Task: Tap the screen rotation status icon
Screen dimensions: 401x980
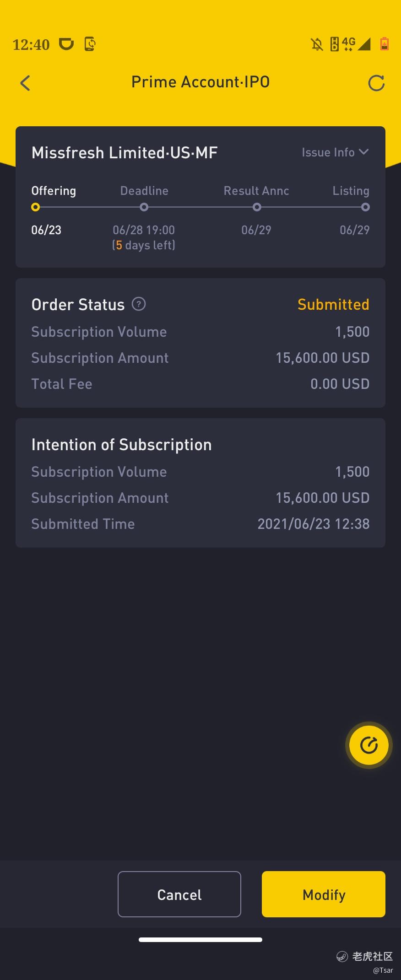Action: [x=90, y=44]
